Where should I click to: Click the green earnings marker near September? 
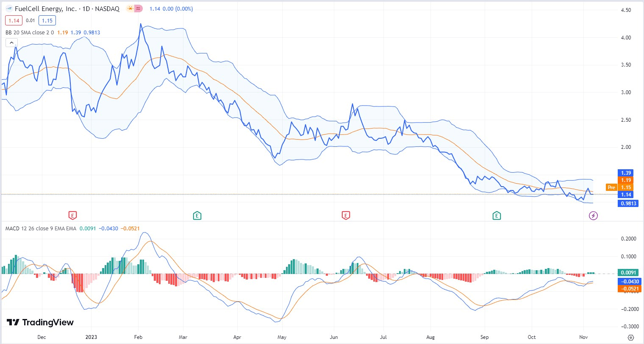(497, 216)
